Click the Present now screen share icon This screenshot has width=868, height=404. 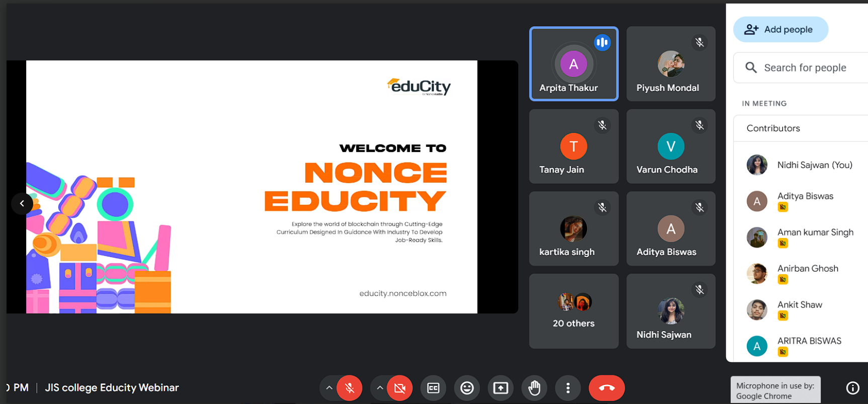(501, 388)
